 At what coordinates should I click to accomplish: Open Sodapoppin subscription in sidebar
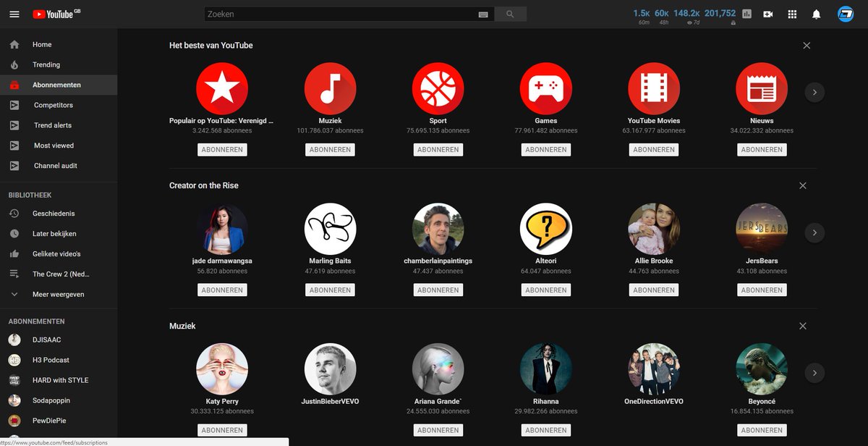pyautogui.click(x=59, y=400)
